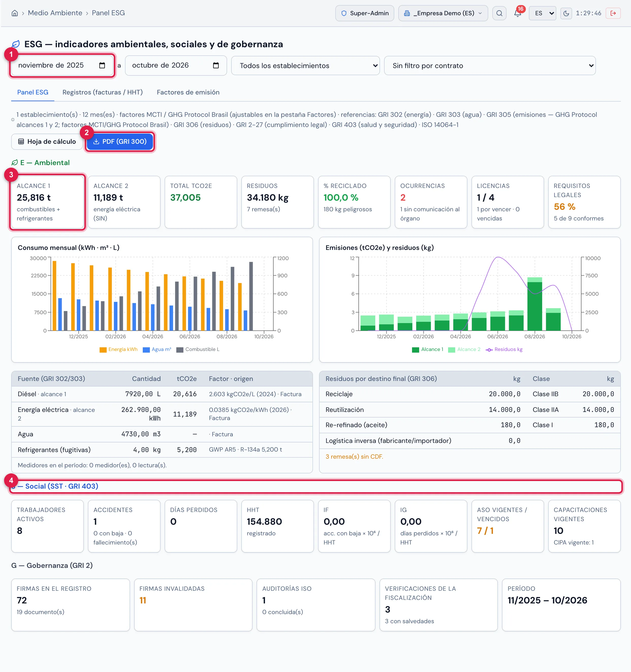This screenshot has height=672, width=631.
Task: Click the start date field noviembre de 2025
Action: (62, 66)
